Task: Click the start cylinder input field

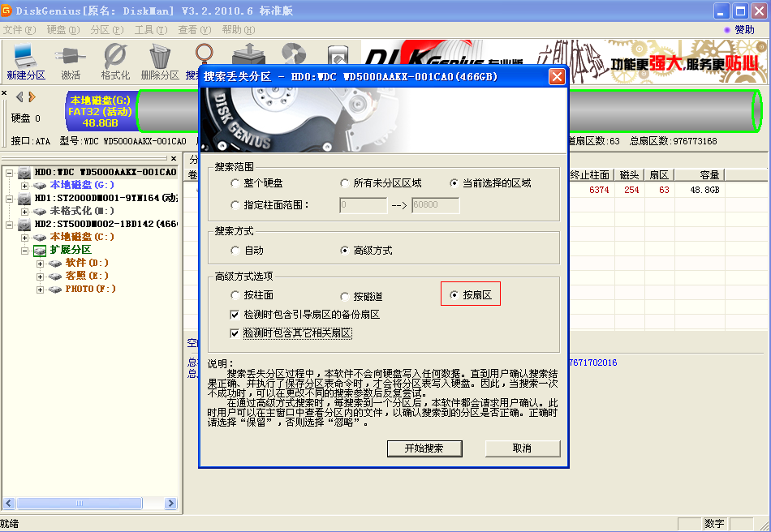Action: coord(363,205)
